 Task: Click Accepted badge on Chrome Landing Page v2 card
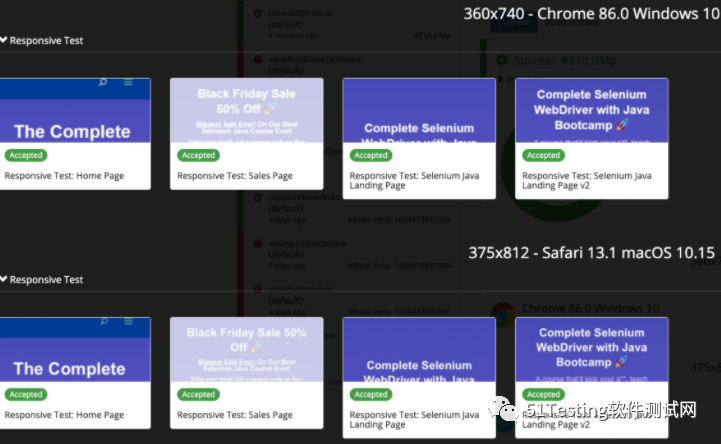[x=543, y=155]
